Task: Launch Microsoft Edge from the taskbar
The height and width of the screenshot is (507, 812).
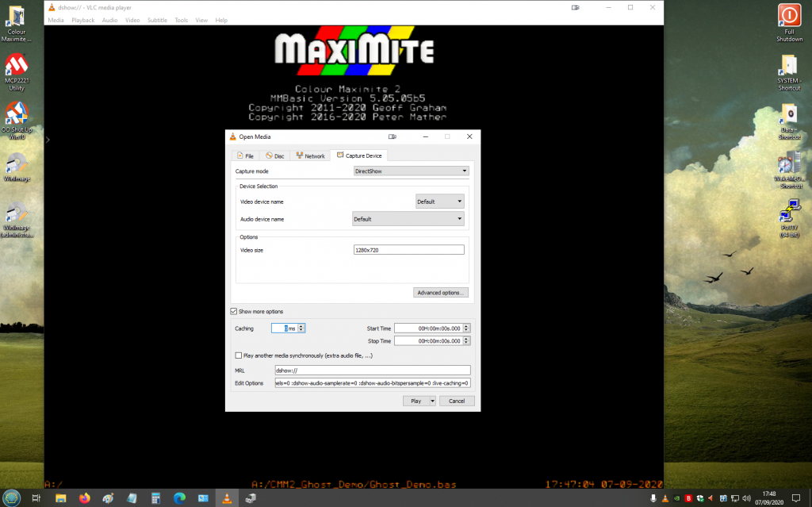Action: click(x=180, y=498)
